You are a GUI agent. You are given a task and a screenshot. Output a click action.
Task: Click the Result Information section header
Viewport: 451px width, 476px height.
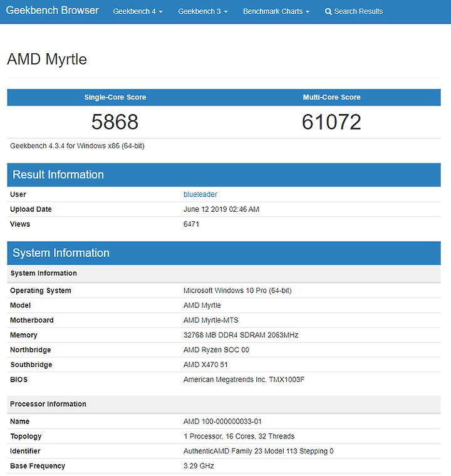[x=224, y=175]
